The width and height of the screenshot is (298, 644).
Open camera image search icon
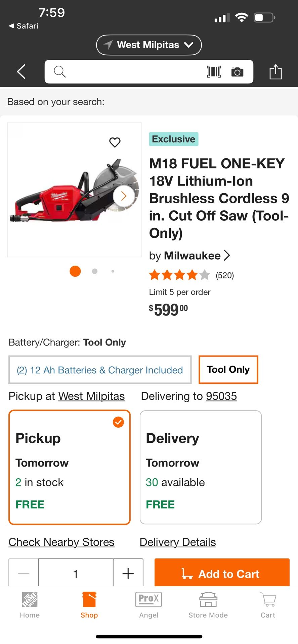pos(237,72)
